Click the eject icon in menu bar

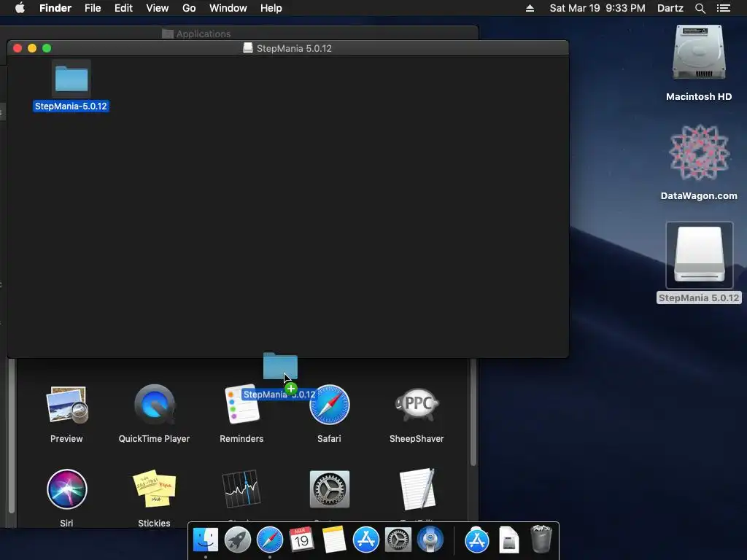(x=530, y=8)
